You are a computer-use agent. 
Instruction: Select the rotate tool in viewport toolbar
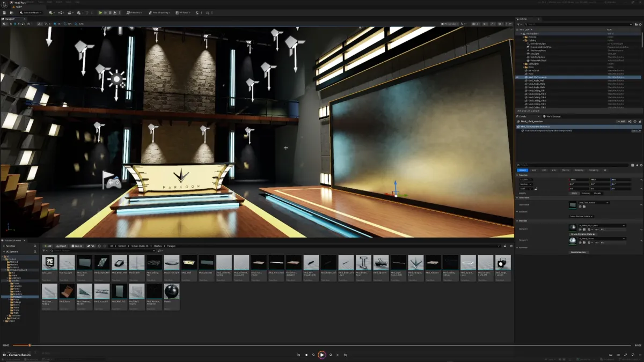[x=19, y=24]
